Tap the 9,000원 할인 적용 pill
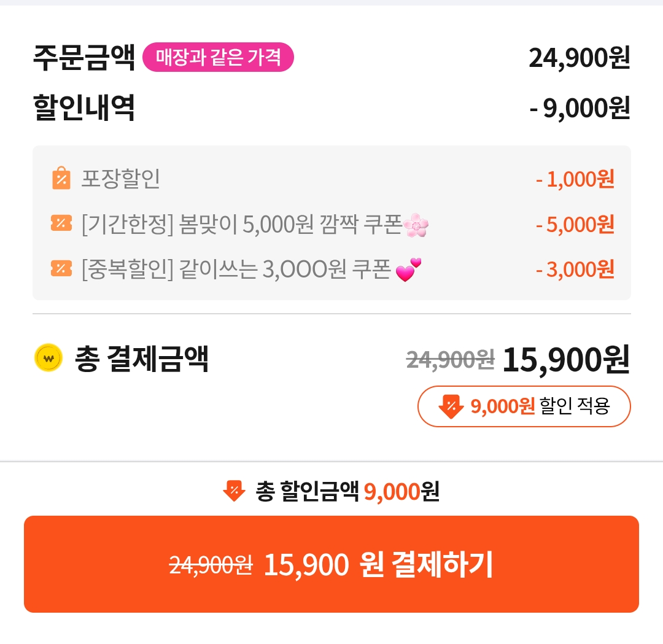Image resolution: width=663 pixels, height=644 pixels. click(524, 406)
